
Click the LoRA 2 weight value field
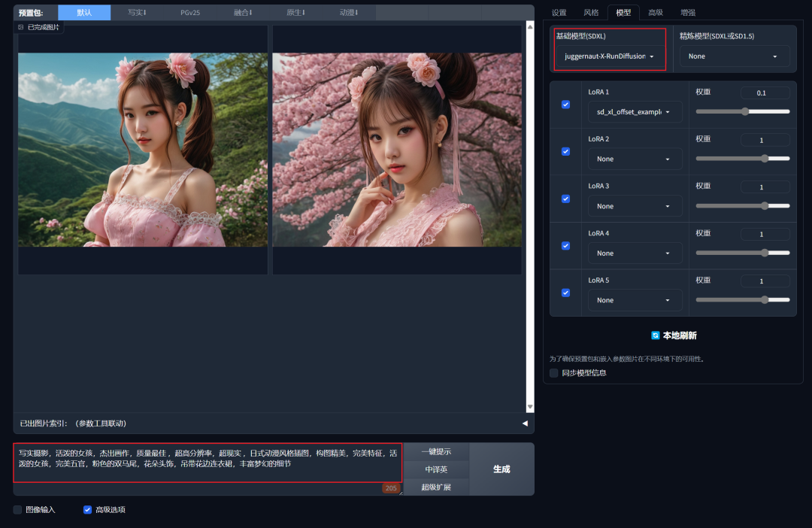click(x=765, y=140)
